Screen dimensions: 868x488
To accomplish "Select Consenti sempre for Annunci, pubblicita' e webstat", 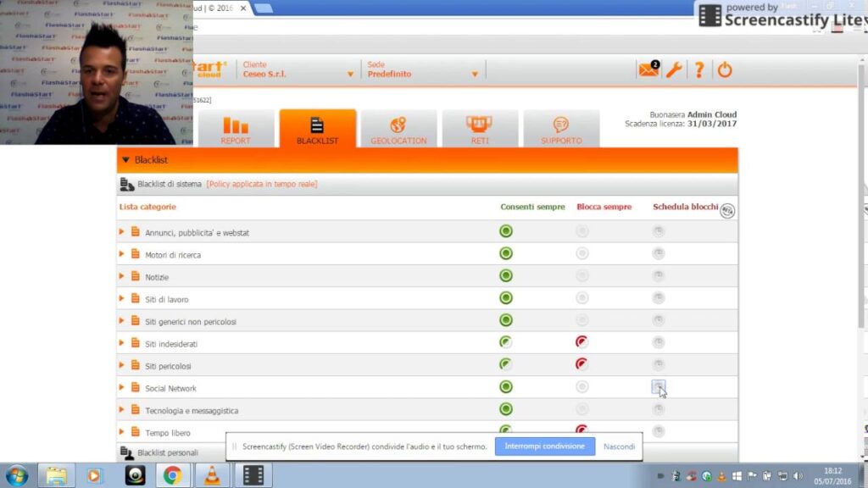I will (505, 231).
